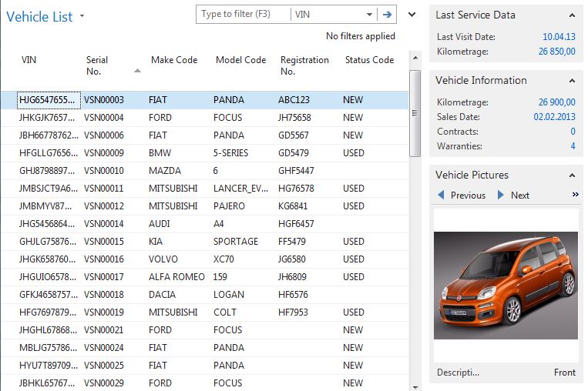Select VIN cell HYU7T89709...

[x=49, y=366]
